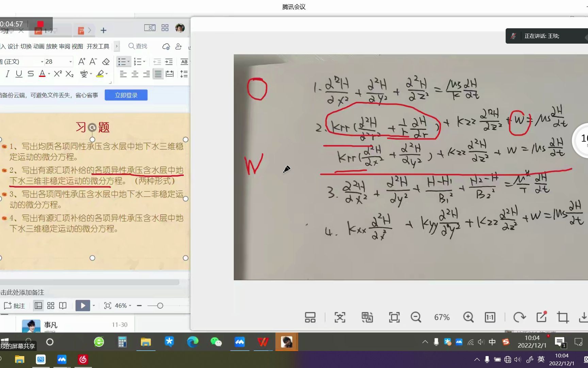Open the 审阅 ribbon tab
Screen dimensions: 588x368
click(x=64, y=46)
